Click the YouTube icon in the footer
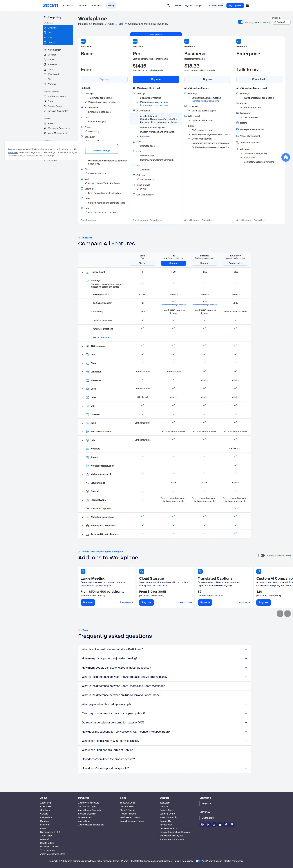293x868 pixels. coord(220,825)
